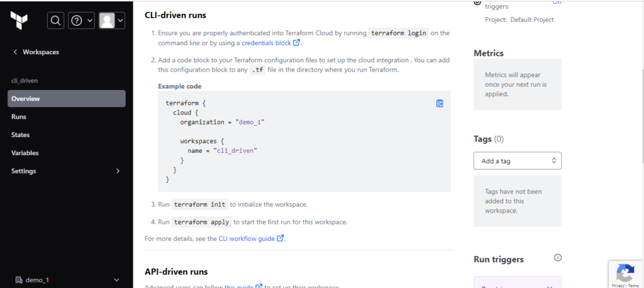
Task: Click the 'terraform init' inline code
Action: pos(199,204)
